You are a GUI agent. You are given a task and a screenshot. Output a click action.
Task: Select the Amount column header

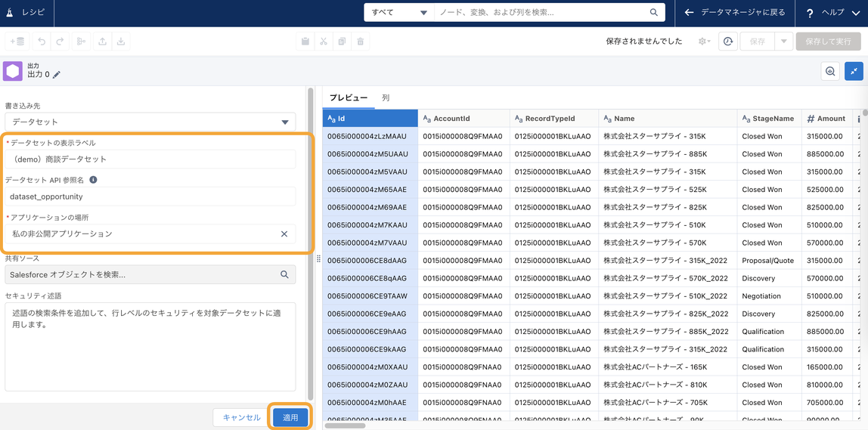(x=827, y=119)
